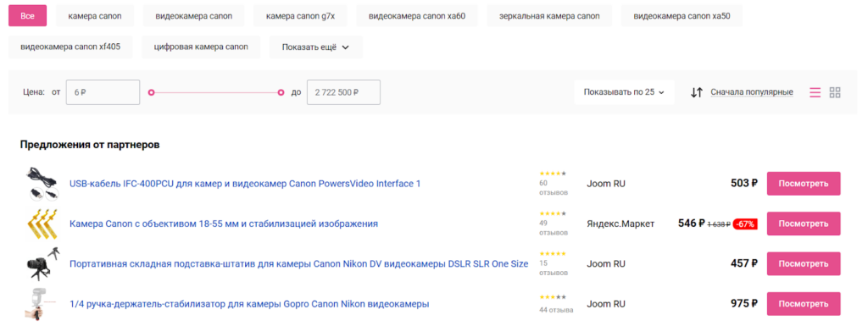Filter by 'камера canon g7x' chip
Image resolution: width=868 pixels, height=326 pixels.
click(x=300, y=16)
